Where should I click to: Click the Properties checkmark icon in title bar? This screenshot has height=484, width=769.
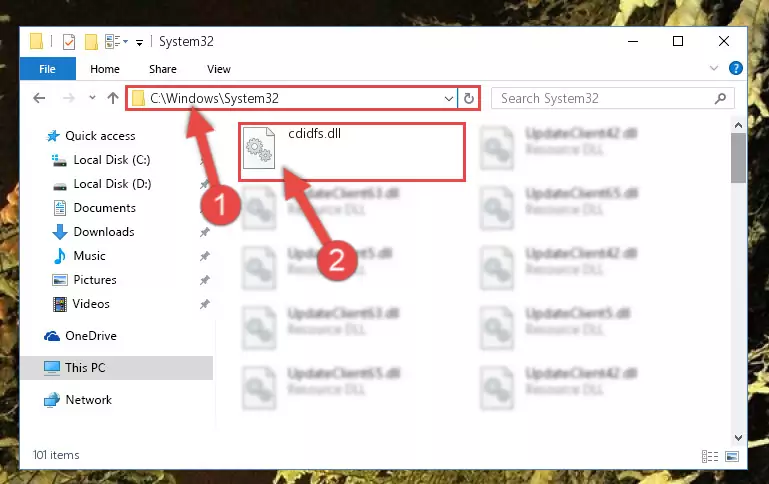click(x=69, y=42)
